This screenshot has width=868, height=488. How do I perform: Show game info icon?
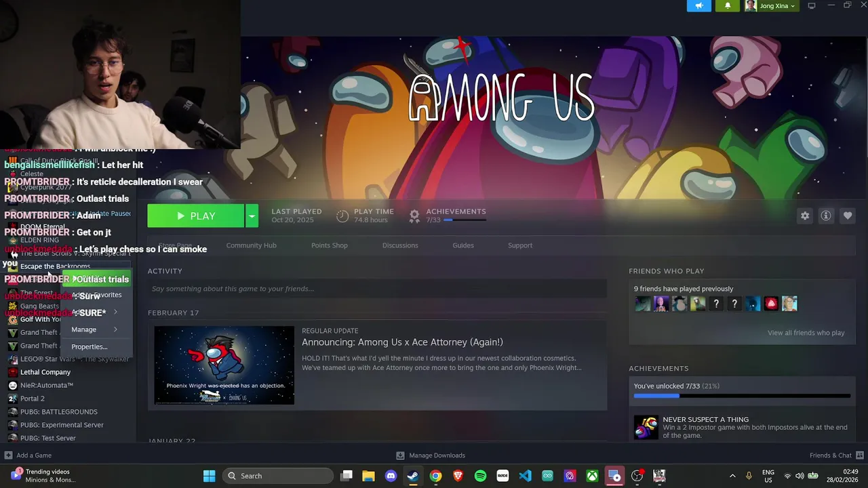(x=826, y=216)
